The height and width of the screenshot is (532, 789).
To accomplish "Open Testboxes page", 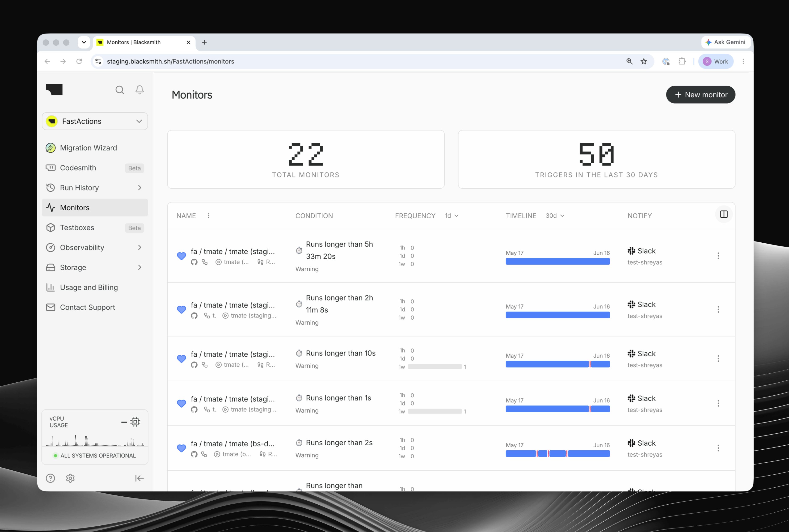I will [95, 228].
